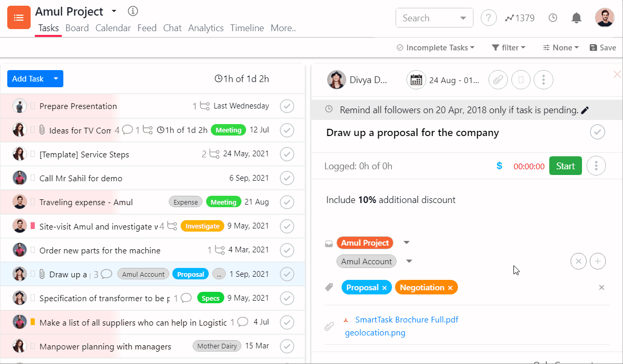Open the help question mark icon
623x364 pixels.
[488, 18]
